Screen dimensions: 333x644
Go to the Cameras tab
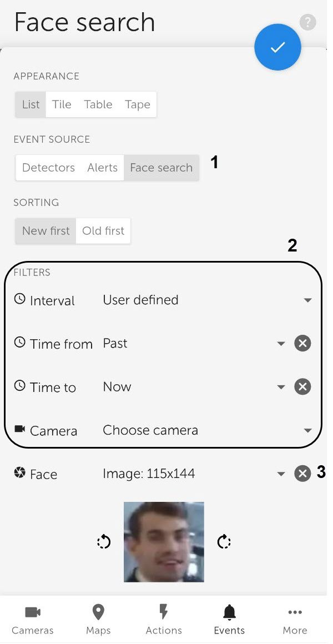coord(33,620)
